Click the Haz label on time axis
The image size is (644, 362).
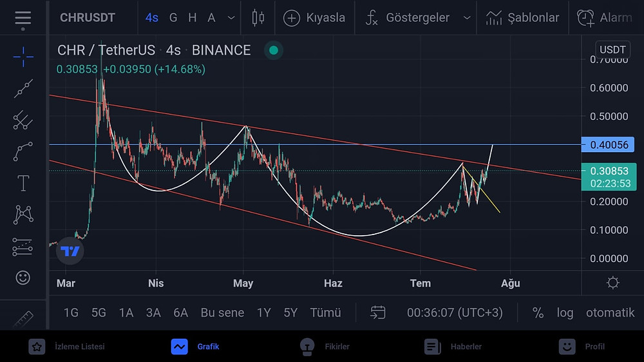(x=333, y=283)
